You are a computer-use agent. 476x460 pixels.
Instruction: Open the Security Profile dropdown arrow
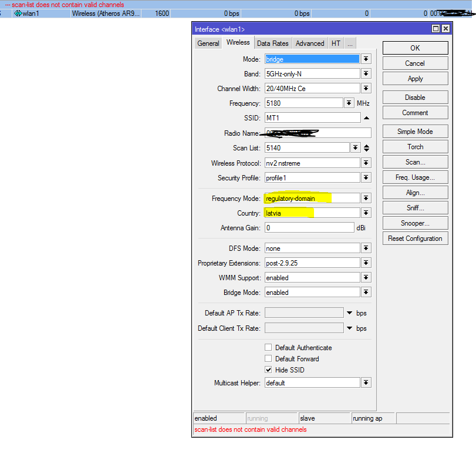click(366, 177)
